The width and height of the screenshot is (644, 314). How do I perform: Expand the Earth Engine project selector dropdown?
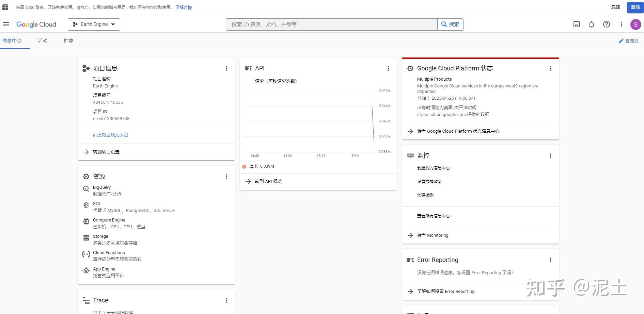point(94,24)
